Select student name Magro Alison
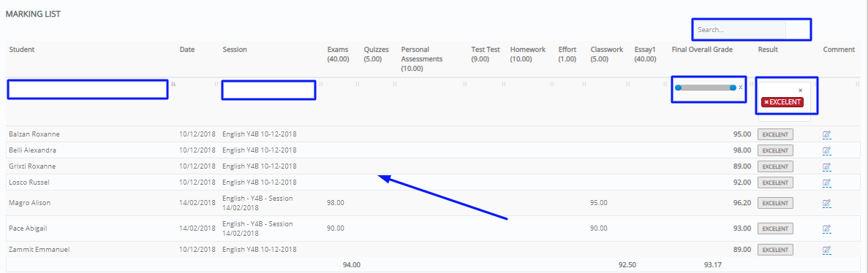The width and height of the screenshot is (868, 273). [x=30, y=204]
